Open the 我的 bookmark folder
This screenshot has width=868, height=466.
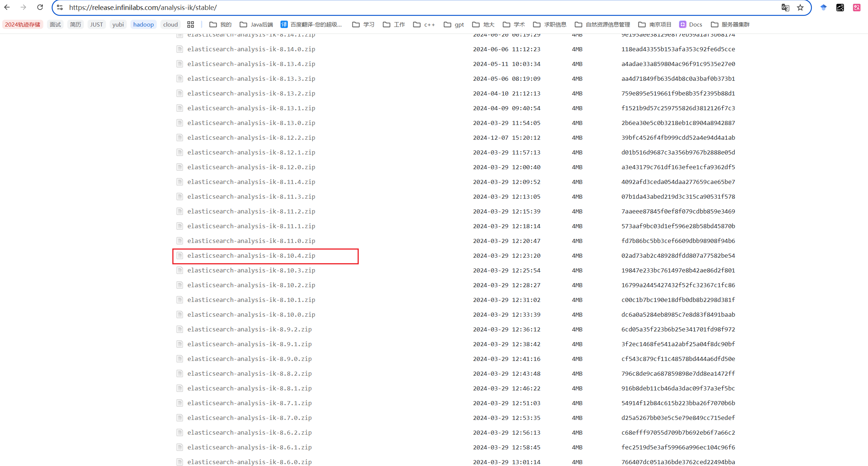pyautogui.click(x=220, y=24)
